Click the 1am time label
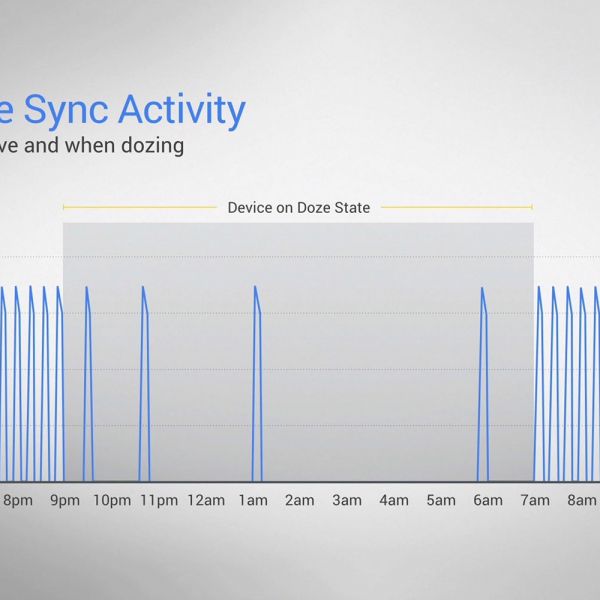 [253, 500]
